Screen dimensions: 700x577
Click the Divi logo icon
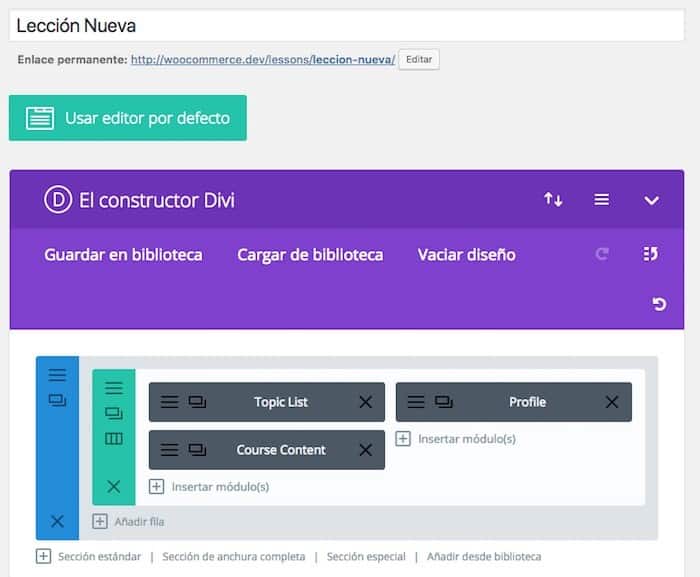pos(58,200)
